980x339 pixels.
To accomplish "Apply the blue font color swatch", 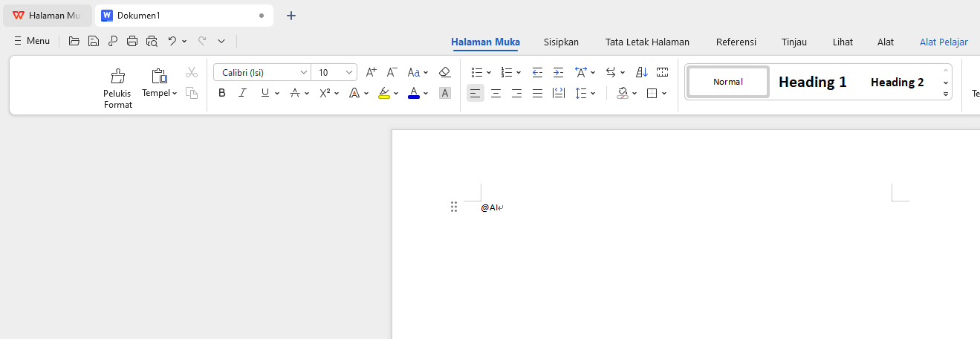I will (414, 93).
